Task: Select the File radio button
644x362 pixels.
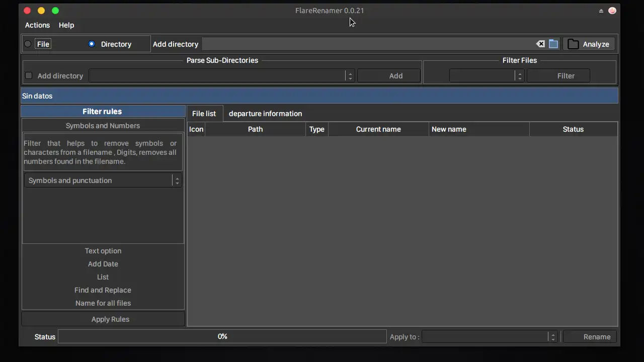Action: coord(28,44)
